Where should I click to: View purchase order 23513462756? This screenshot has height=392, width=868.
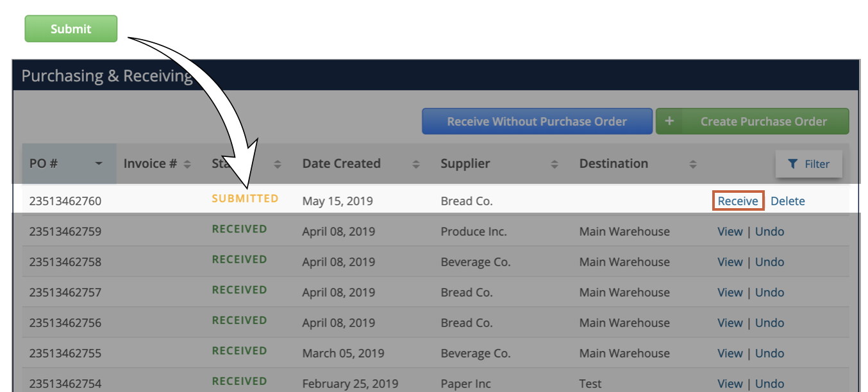click(x=730, y=323)
